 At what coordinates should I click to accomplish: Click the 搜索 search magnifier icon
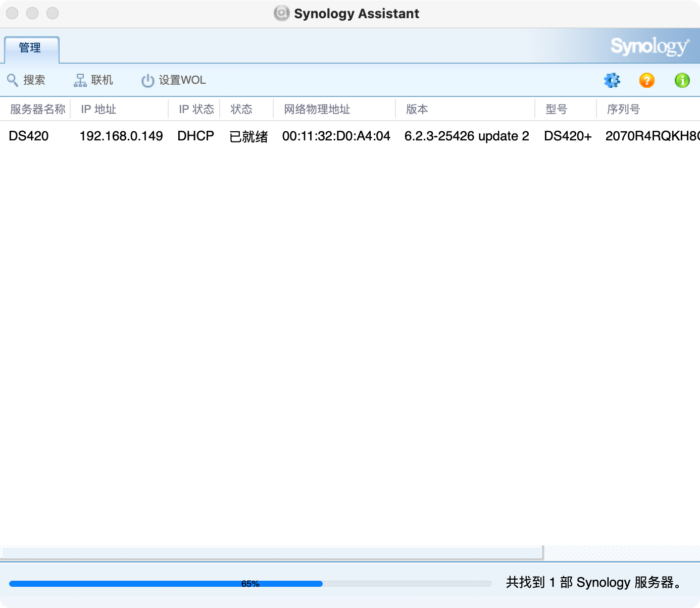pos(13,80)
